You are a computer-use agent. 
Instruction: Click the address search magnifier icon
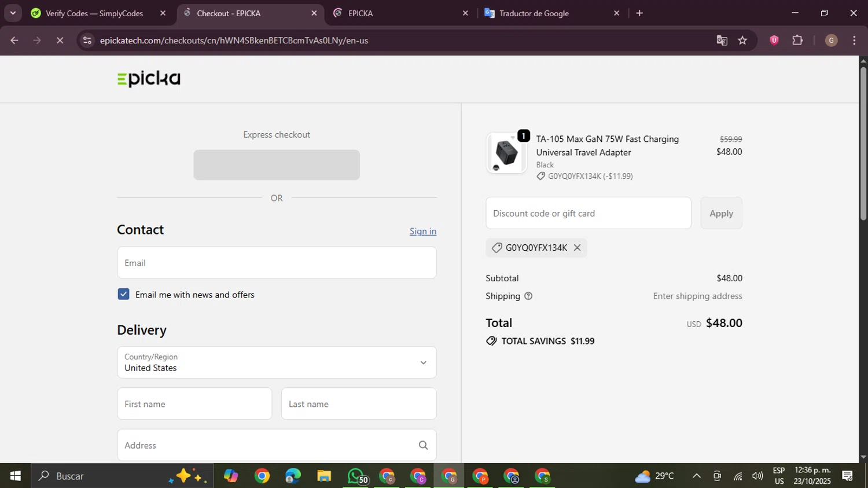423,445
